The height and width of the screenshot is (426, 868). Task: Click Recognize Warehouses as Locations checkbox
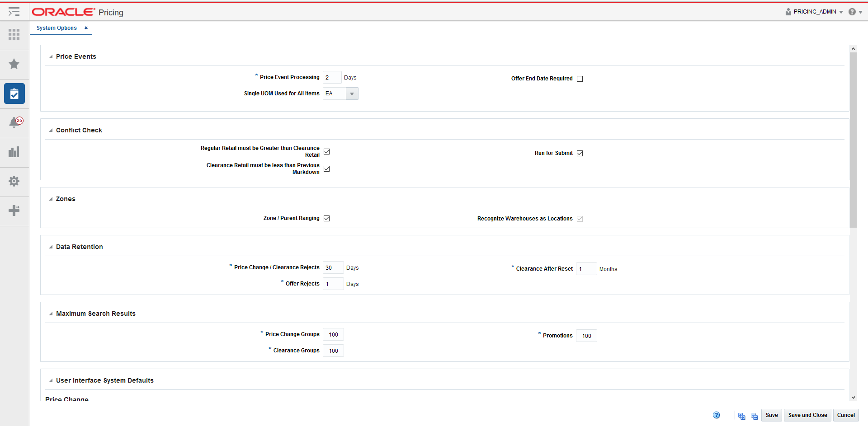pos(580,219)
